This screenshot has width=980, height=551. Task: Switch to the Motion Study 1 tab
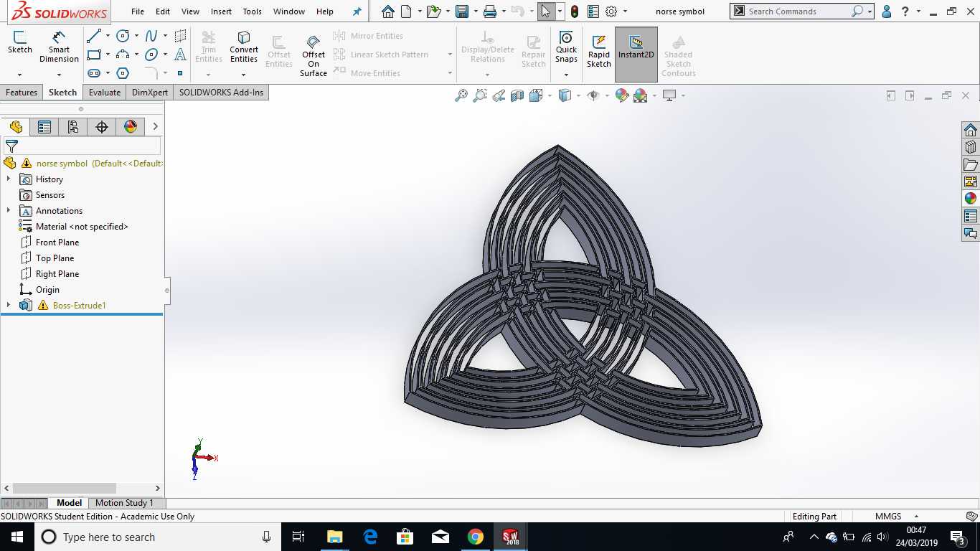pos(124,503)
